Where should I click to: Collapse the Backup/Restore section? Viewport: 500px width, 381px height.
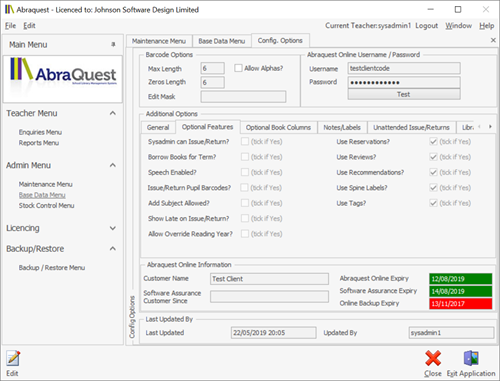[x=113, y=249]
